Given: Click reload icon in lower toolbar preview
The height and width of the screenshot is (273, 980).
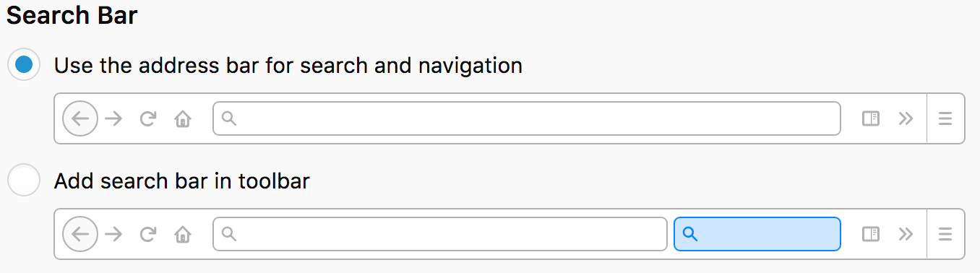Looking at the screenshot, I should coord(148,234).
